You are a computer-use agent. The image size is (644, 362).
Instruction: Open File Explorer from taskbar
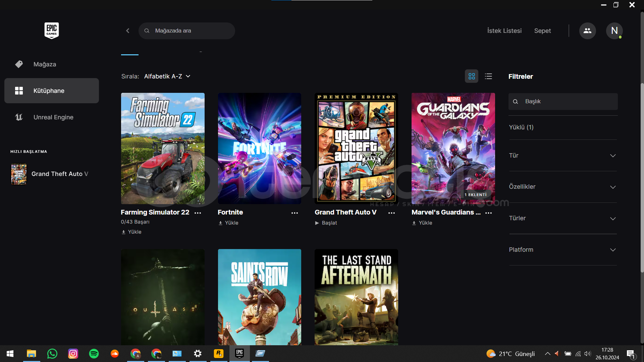32,354
